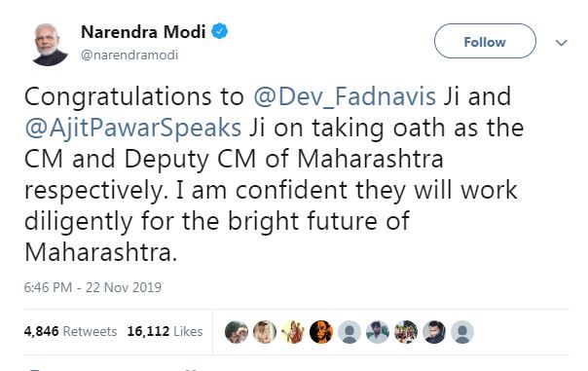588x371 pixels.
Task: Click the 6:46 PM - 22 Nov 2019 timestamp
Action: (92, 287)
